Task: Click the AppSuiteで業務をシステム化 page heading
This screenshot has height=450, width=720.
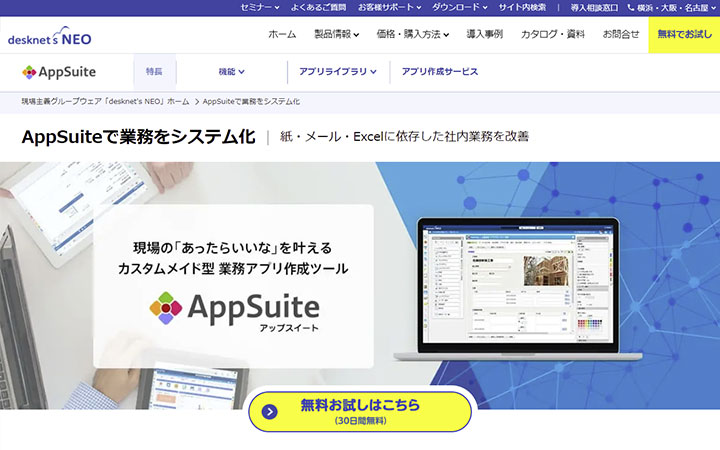Action: pyautogui.click(x=138, y=137)
